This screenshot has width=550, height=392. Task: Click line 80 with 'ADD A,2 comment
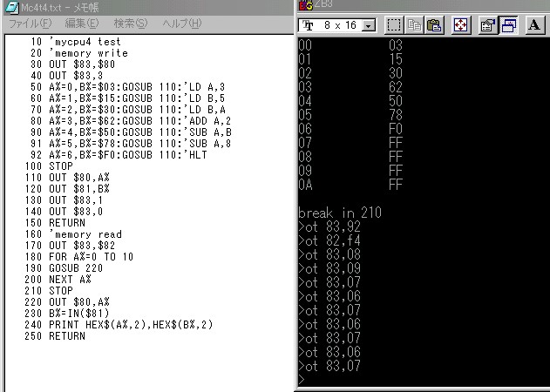[131, 120]
